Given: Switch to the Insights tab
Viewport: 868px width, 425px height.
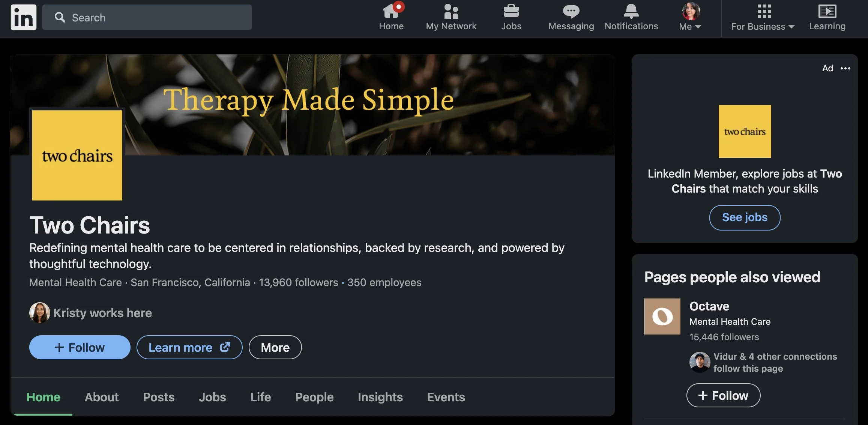Looking at the screenshot, I should pyautogui.click(x=380, y=397).
